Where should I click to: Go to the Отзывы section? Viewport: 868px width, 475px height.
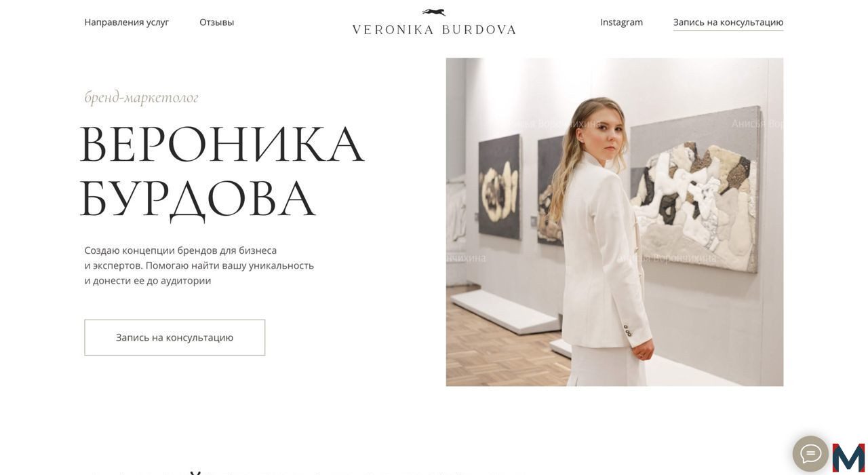click(217, 22)
